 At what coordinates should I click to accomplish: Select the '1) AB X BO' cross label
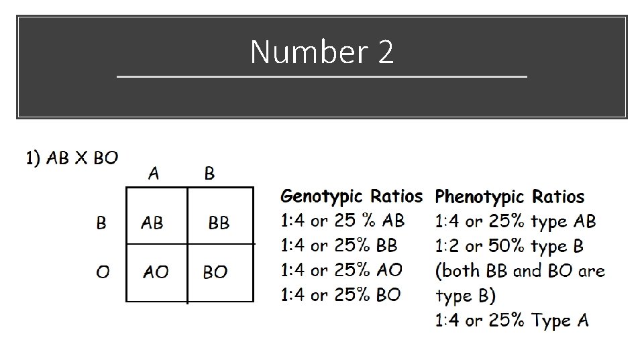click(72, 158)
